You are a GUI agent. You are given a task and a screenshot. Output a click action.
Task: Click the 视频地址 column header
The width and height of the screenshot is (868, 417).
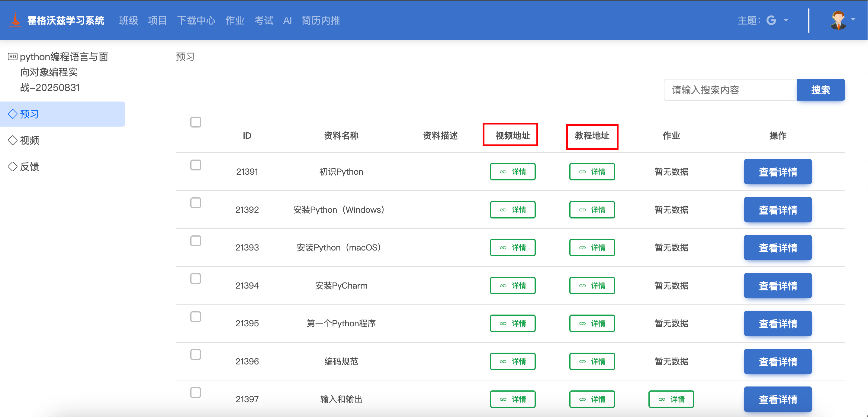[x=513, y=135]
